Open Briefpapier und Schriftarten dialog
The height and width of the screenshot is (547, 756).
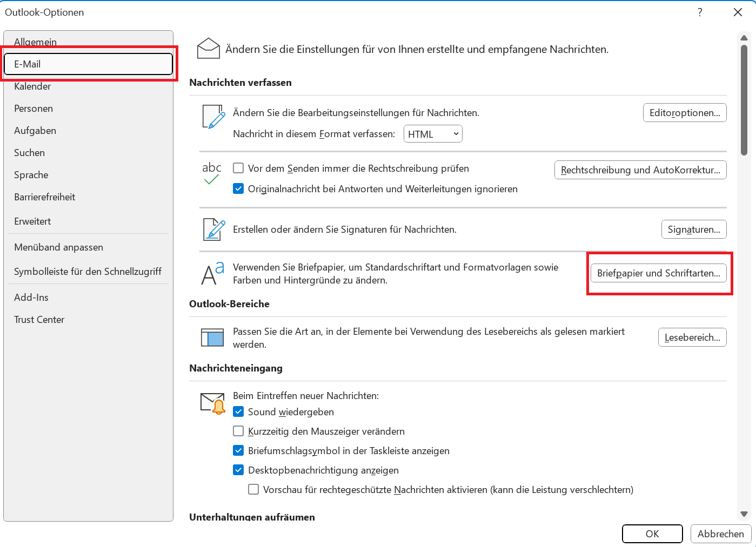658,273
